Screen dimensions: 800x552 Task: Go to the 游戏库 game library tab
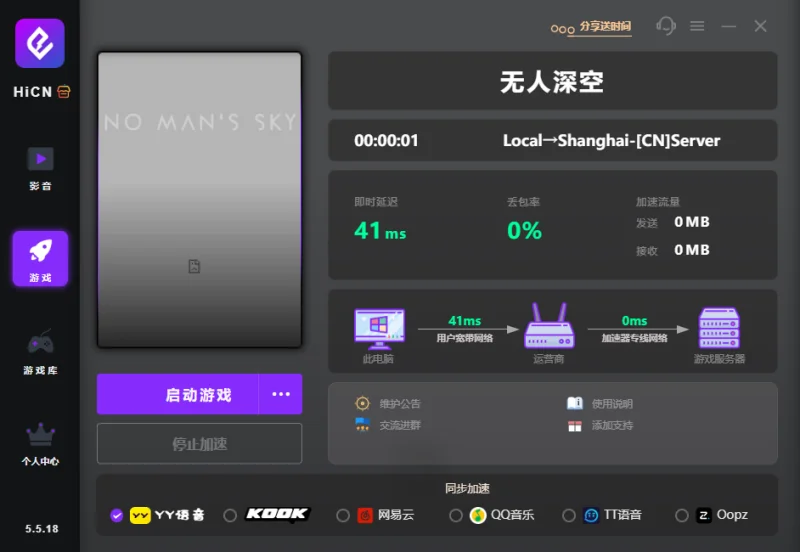40,351
